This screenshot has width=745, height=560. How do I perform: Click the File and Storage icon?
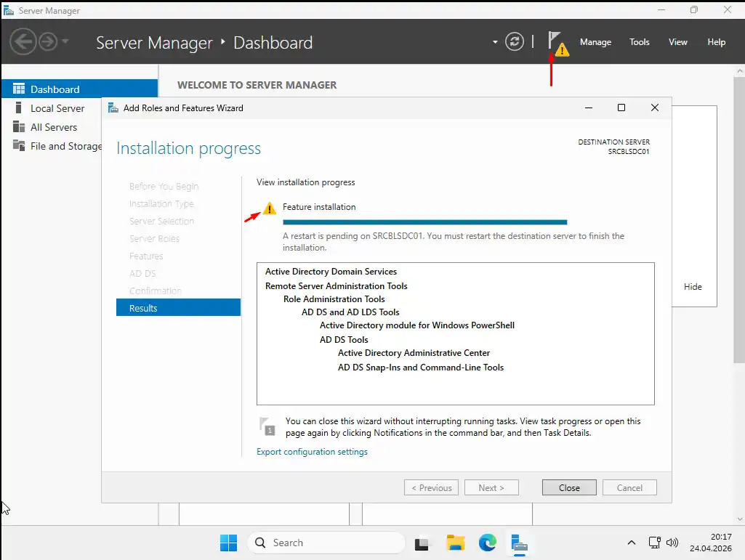(x=18, y=145)
